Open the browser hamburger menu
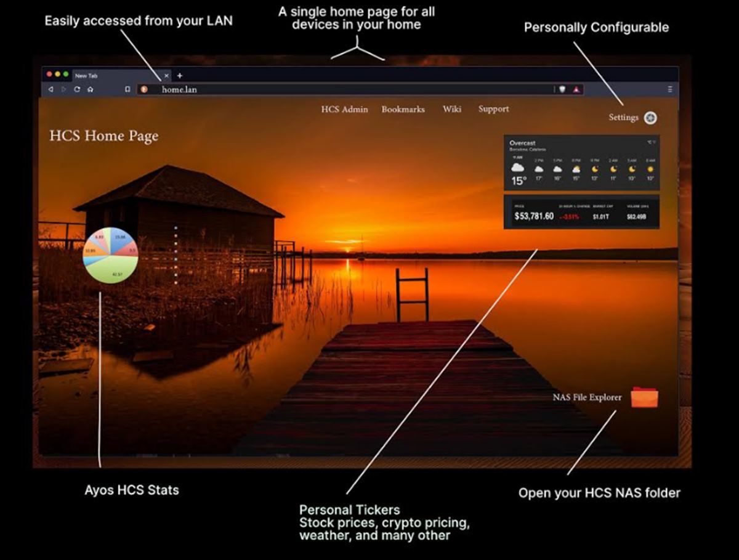The height and width of the screenshot is (560, 739). tap(669, 89)
